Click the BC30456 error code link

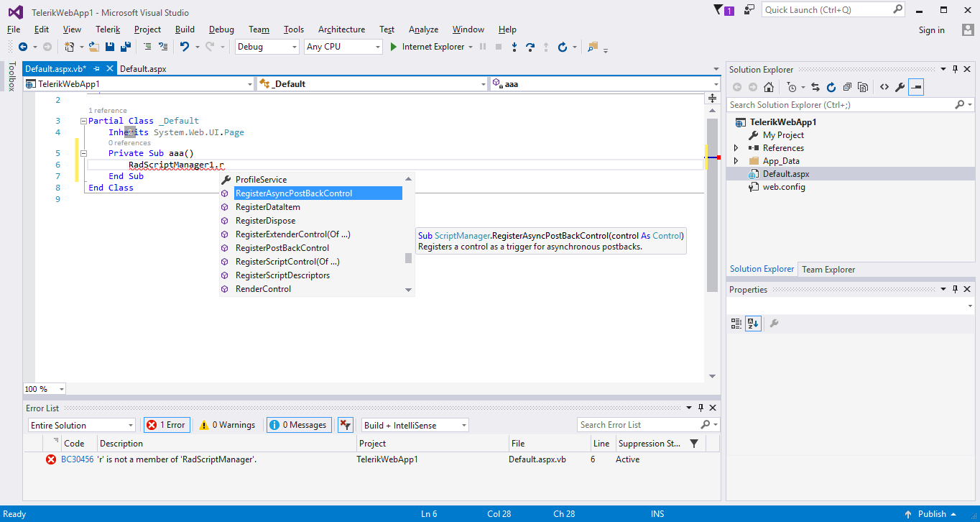77,459
